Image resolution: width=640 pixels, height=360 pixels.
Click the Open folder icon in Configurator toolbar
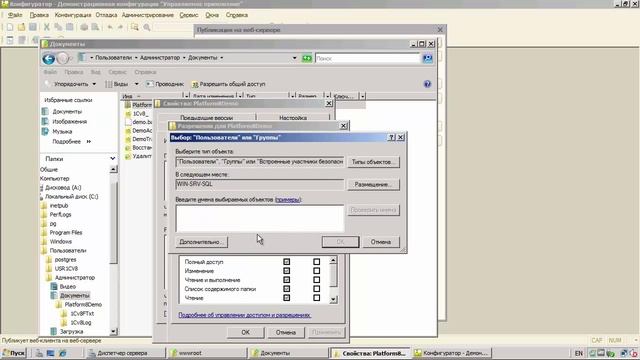21,27
